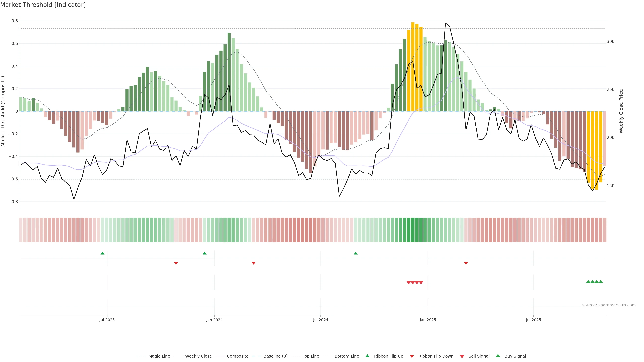Click the Jul 2024 x-axis label
This screenshot has height=362, width=644.
pyautogui.click(x=320, y=320)
